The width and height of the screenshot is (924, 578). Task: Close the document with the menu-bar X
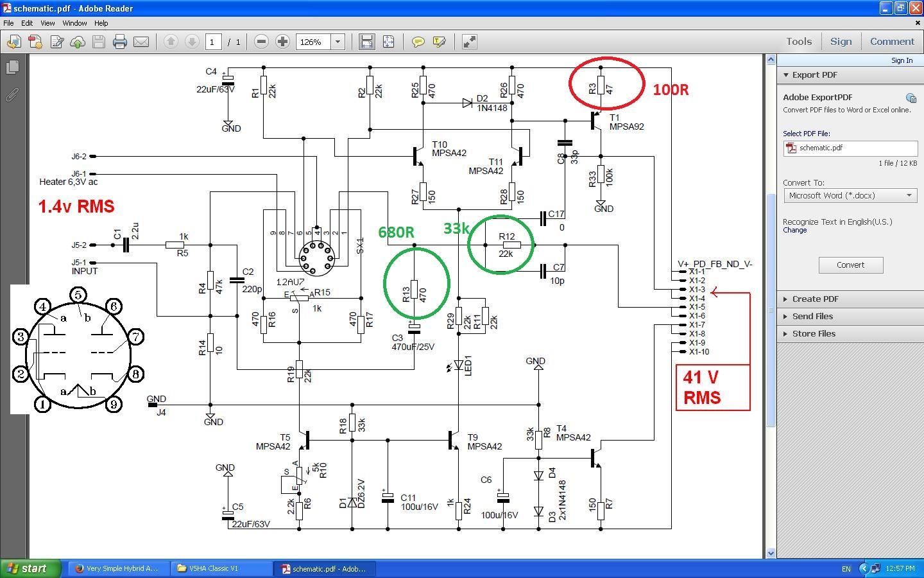[x=916, y=23]
